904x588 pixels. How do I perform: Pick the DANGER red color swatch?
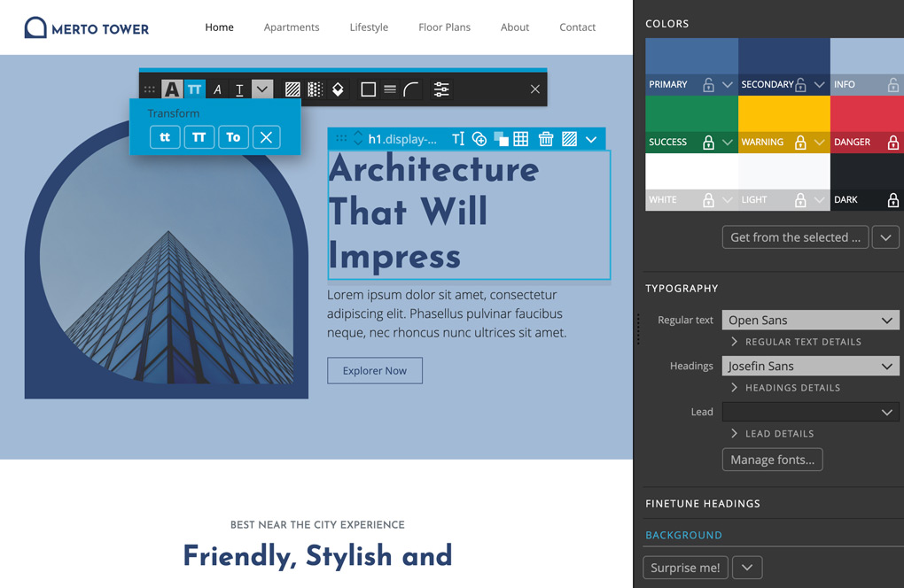click(x=867, y=114)
